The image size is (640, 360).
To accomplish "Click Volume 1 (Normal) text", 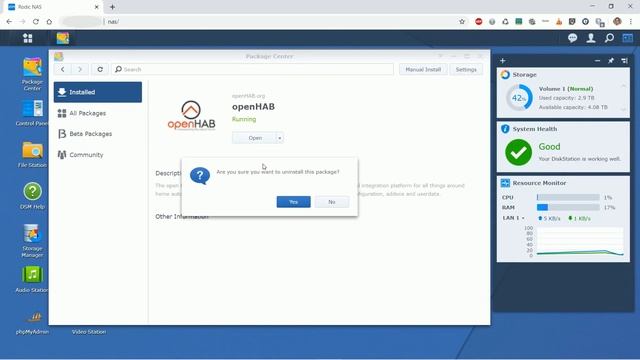I will [566, 89].
